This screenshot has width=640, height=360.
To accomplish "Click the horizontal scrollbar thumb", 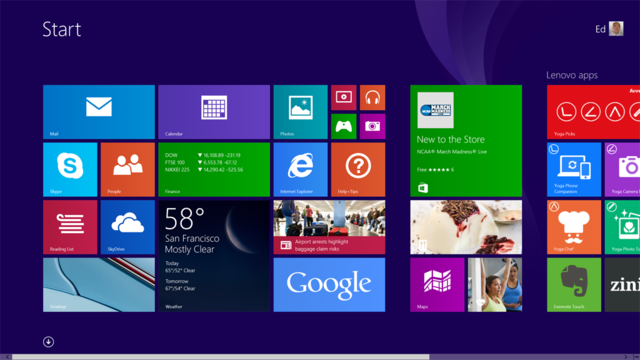I will (x=221, y=357).
